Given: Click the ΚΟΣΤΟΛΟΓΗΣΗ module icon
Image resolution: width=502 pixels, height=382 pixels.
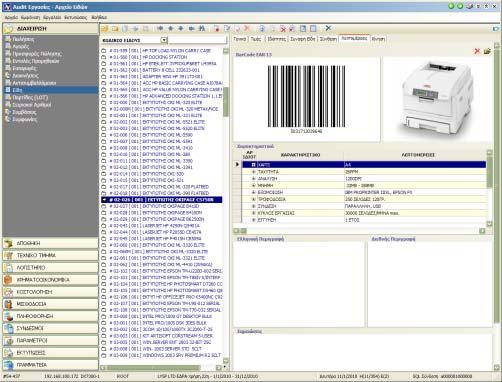Looking at the screenshot, I should pyautogui.click(x=8, y=292).
